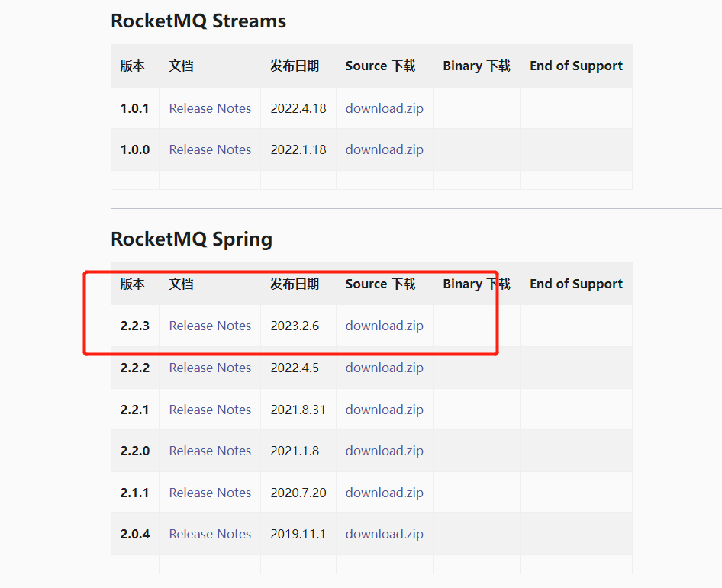Viewport: 722px width, 588px height.
Task: Open Release Notes for Spring version 2.2.2
Action: tap(210, 368)
